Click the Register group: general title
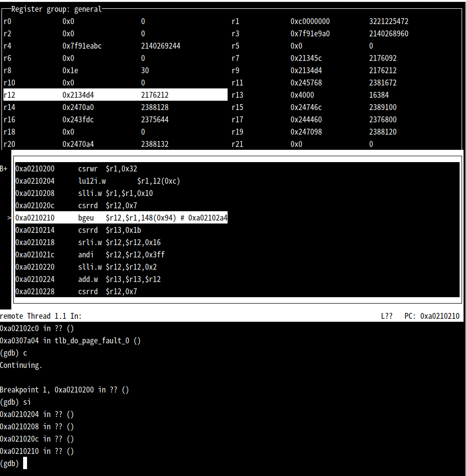Screen dimensions: 466x476 [x=56, y=9]
